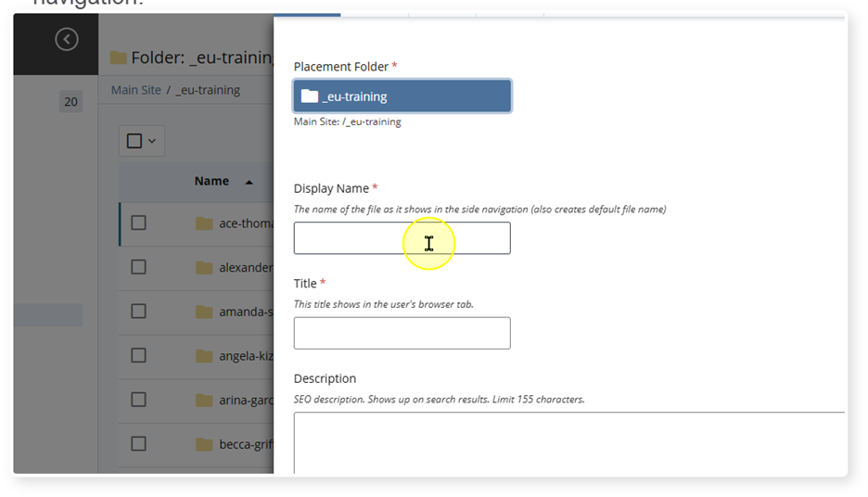
Task: Check the box for the ace-thomas row
Action: click(x=138, y=223)
